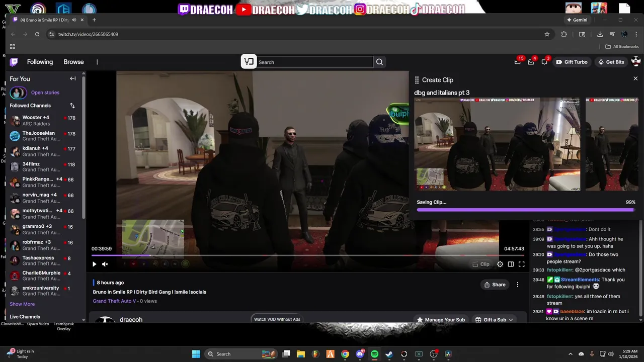644x362 pixels.
Task: Open draecoh channel name link
Action: (131, 320)
